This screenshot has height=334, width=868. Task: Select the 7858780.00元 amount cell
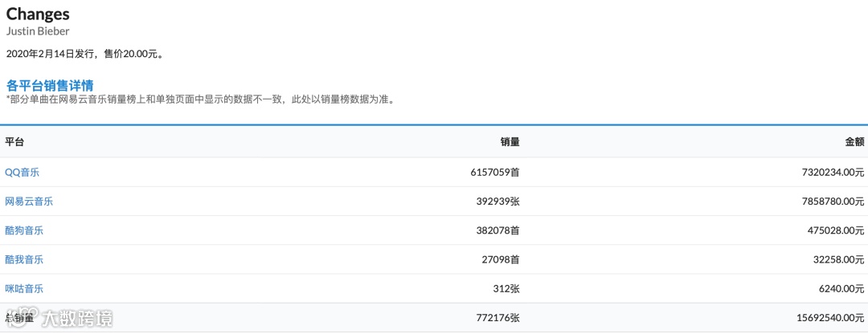coord(833,202)
